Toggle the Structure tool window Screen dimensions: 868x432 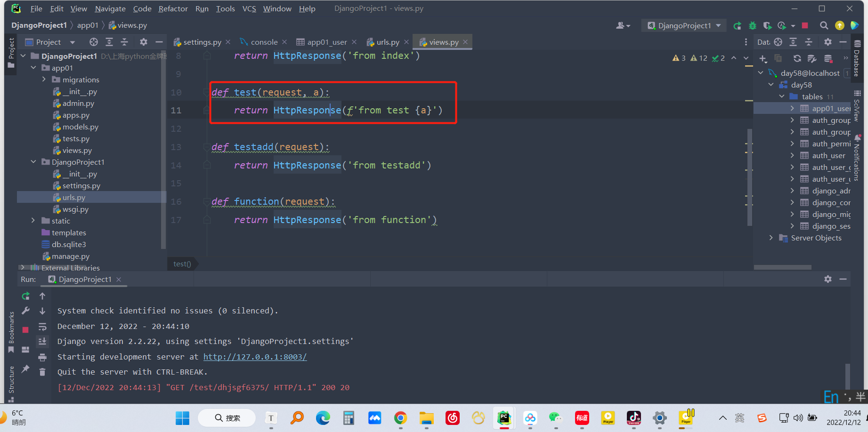pos(11,384)
